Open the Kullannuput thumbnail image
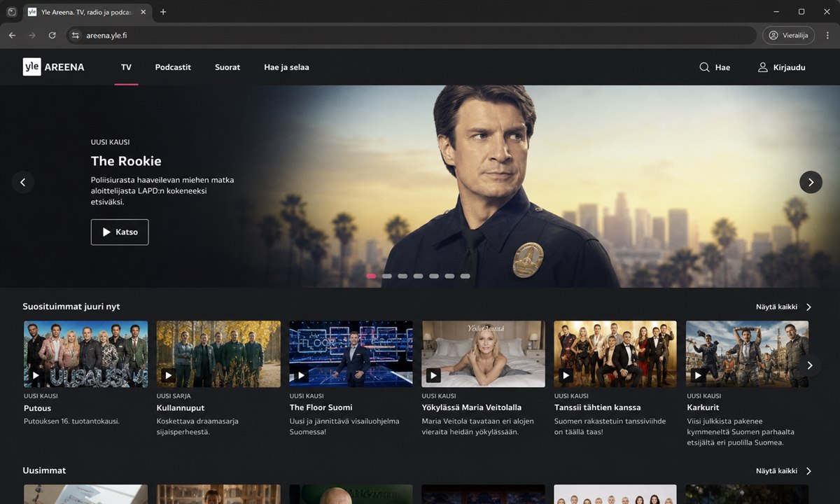Screen dimensions: 840x504 point(218,354)
